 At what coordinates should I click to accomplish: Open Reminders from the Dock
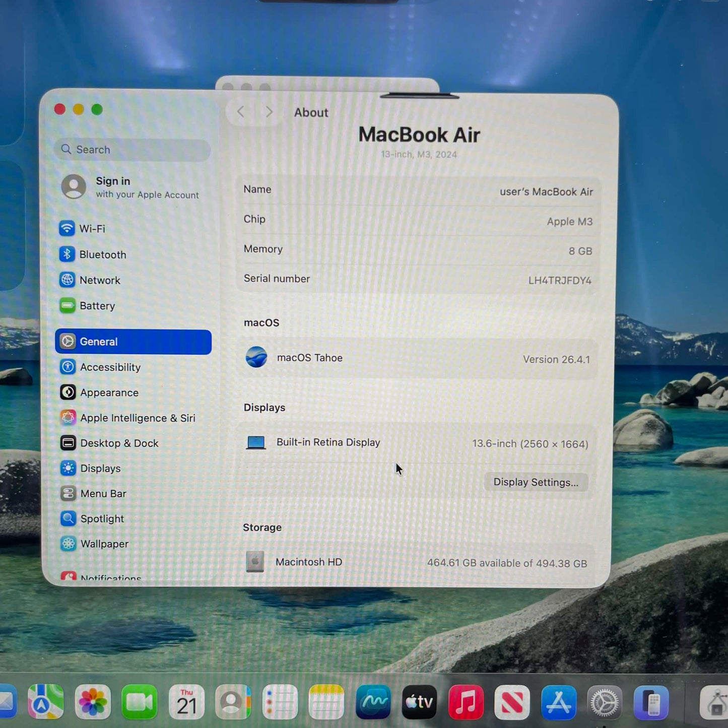[280, 701]
